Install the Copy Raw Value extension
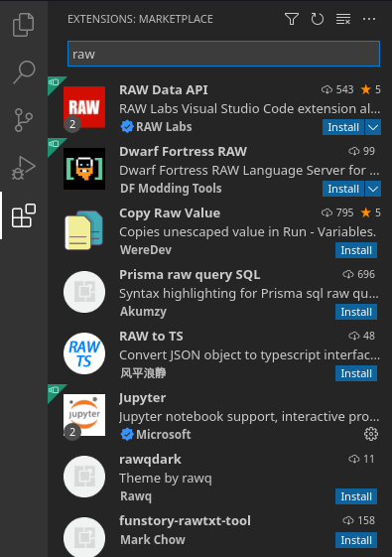Screen dimensions: 392x557 click(356, 250)
